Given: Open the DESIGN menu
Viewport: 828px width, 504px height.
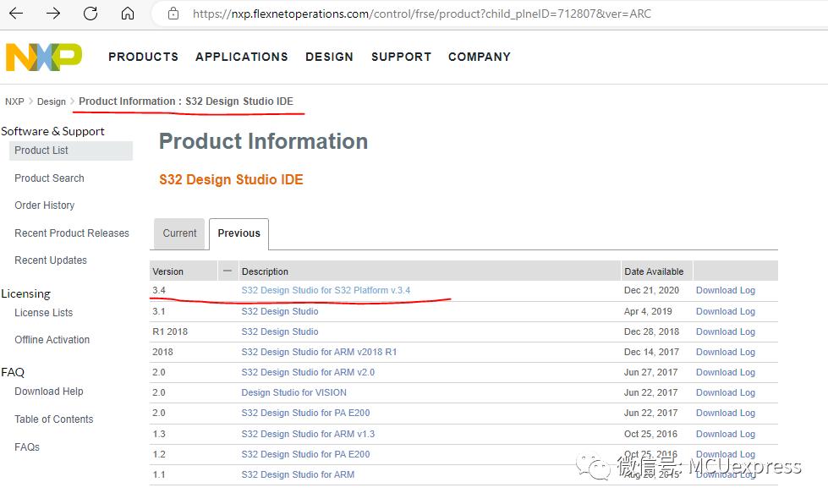Looking at the screenshot, I should 329,57.
